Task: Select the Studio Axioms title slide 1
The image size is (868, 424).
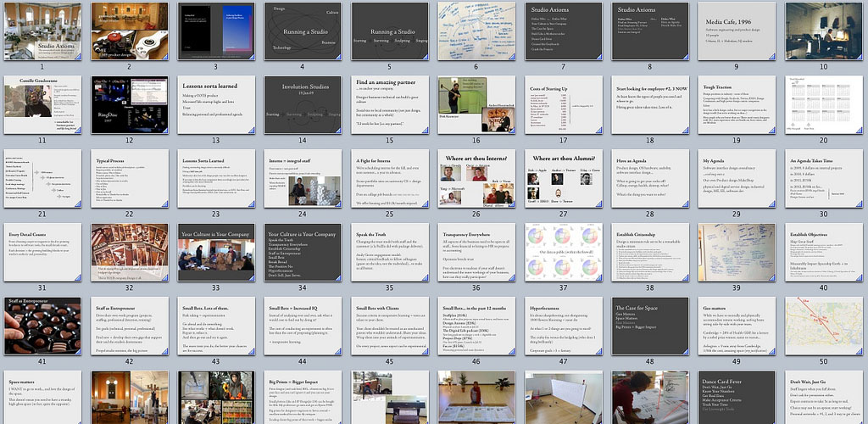Action: click(42, 31)
